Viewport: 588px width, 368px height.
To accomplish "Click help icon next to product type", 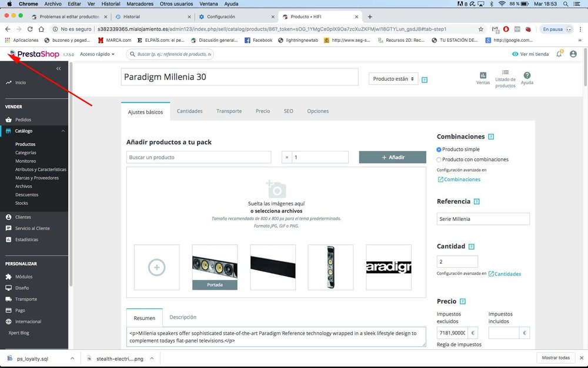I will coord(425,79).
